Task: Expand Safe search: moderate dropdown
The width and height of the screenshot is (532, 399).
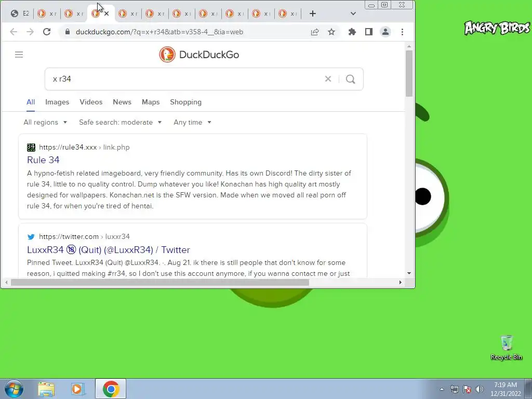Action: [120, 123]
